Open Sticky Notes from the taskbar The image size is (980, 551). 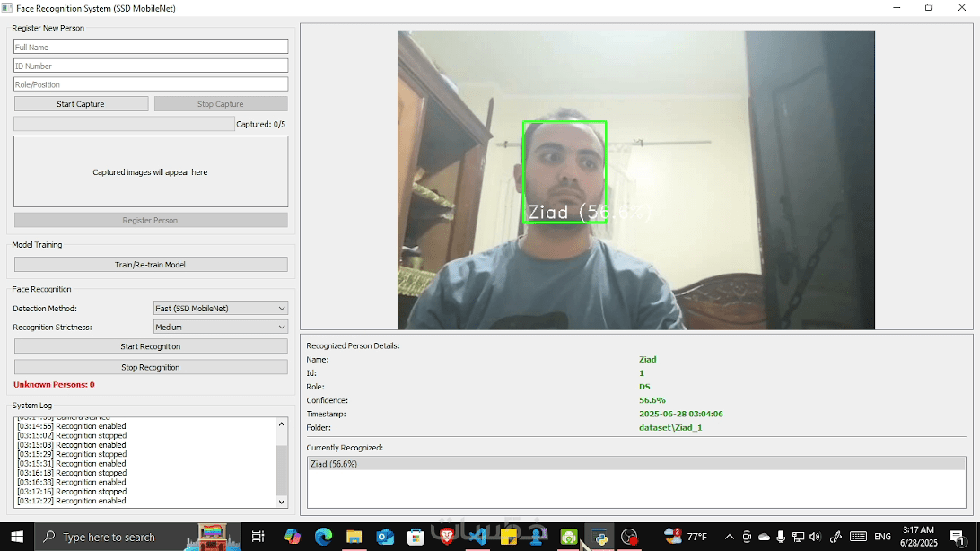[508, 537]
